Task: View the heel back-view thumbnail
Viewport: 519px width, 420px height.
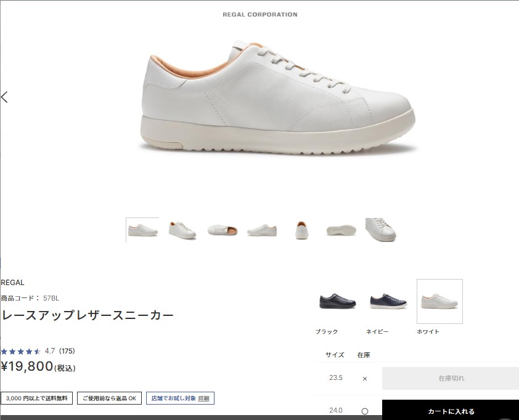Action: pyautogui.click(x=301, y=230)
